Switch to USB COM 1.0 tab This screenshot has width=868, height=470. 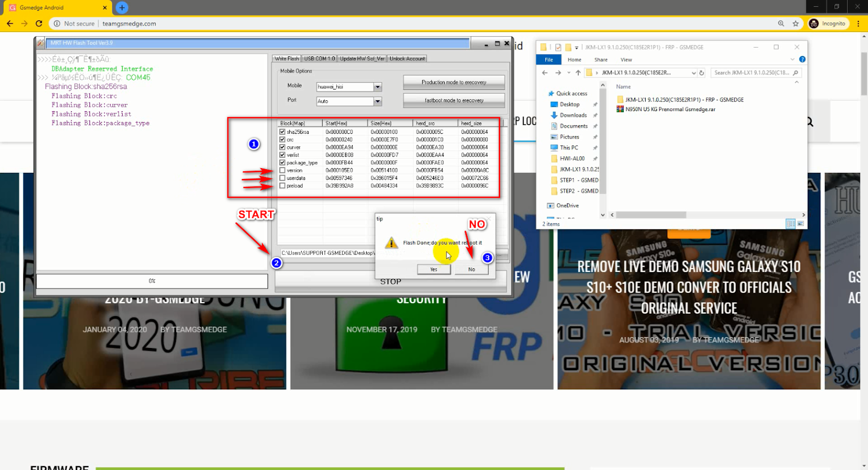click(320, 59)
